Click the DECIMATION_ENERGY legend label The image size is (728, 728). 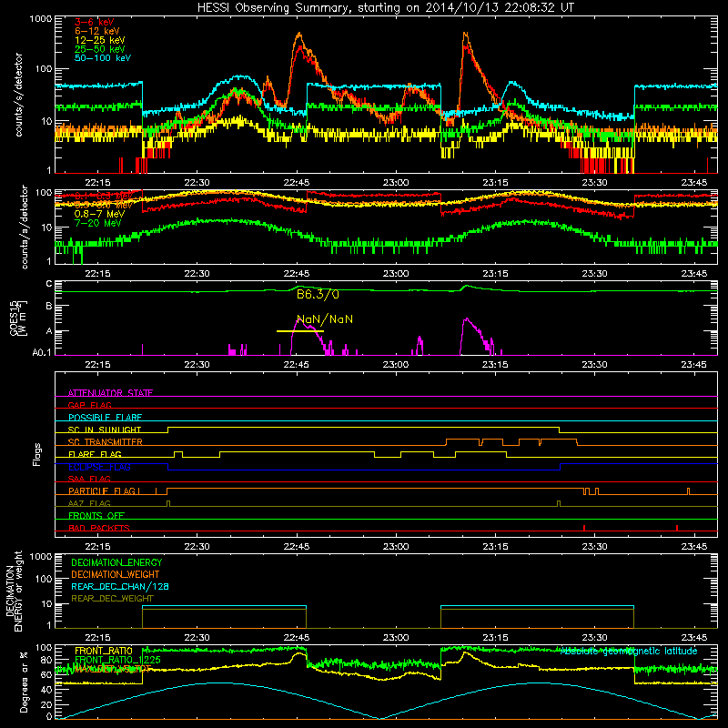tap(116, 562)
